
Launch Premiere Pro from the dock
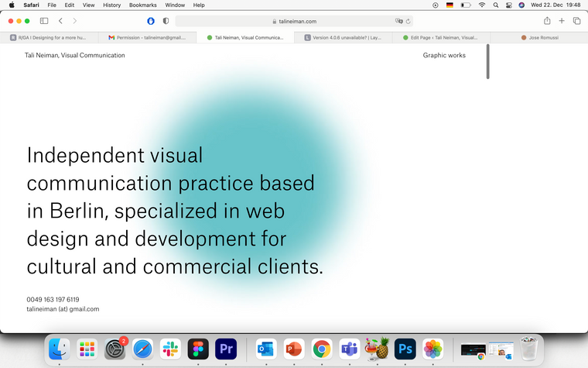[x=226, y=349]
